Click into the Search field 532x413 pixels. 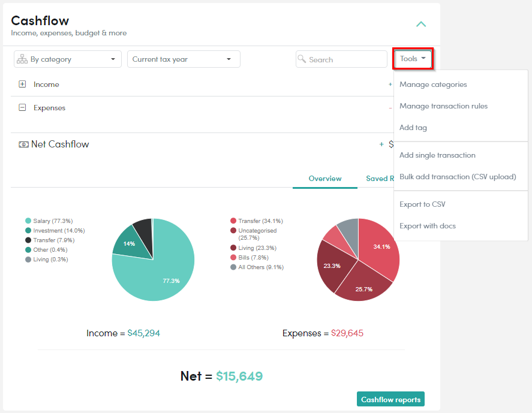click(341, 59)
